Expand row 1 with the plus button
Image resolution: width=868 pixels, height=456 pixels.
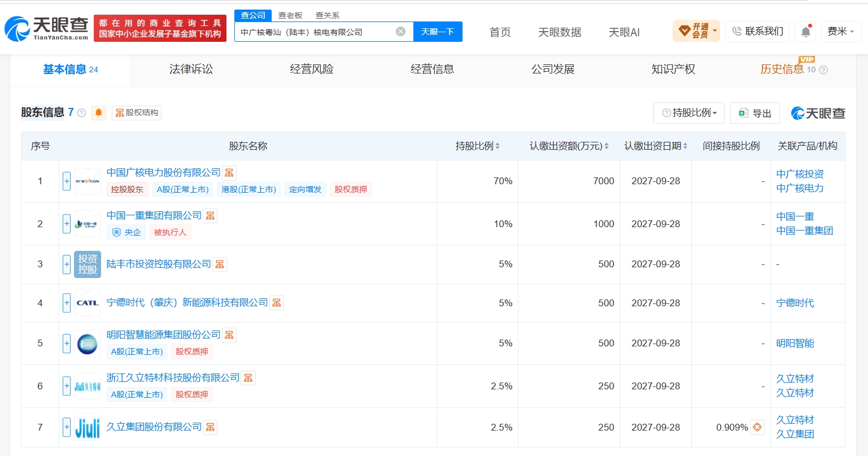(67, 181)
